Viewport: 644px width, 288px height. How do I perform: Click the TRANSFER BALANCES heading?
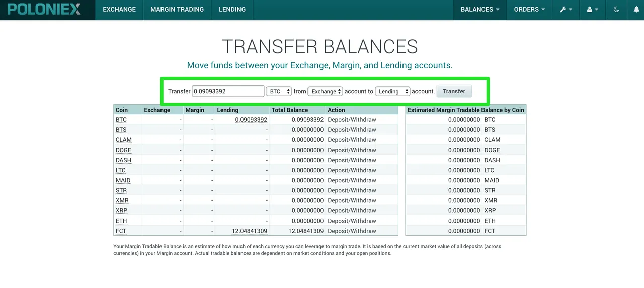(x=320, y=47)
